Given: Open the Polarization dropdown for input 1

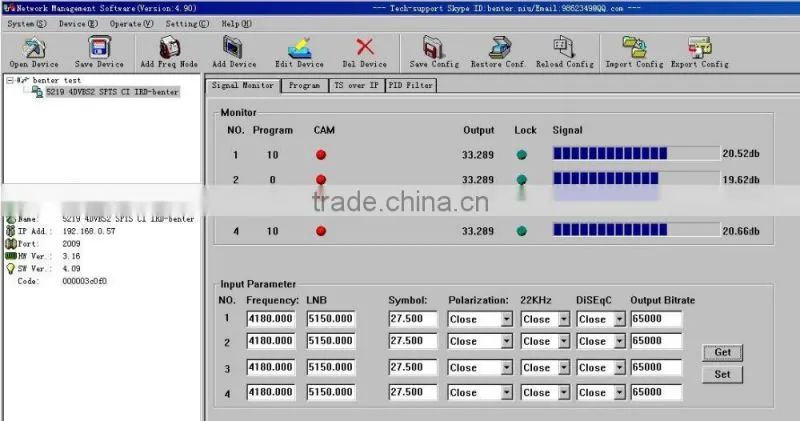Looking at the screenshot, I should (x=506, y=319).
